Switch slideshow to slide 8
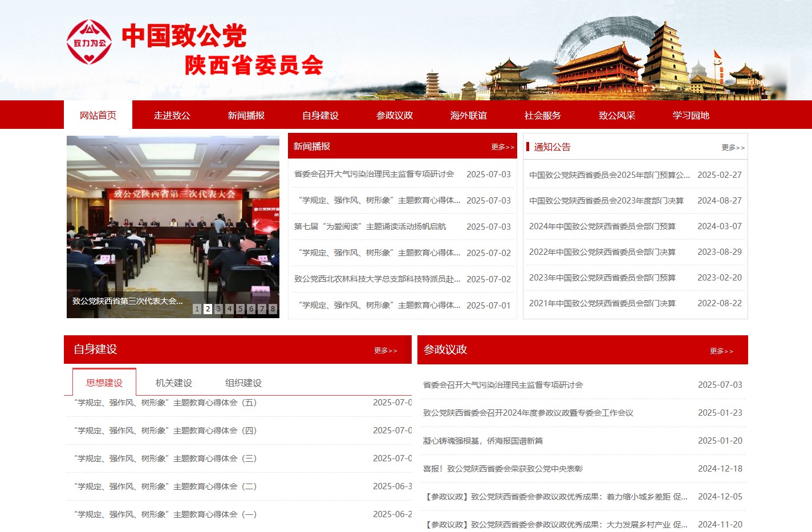The image size is (812, 532). click(273, 308)
